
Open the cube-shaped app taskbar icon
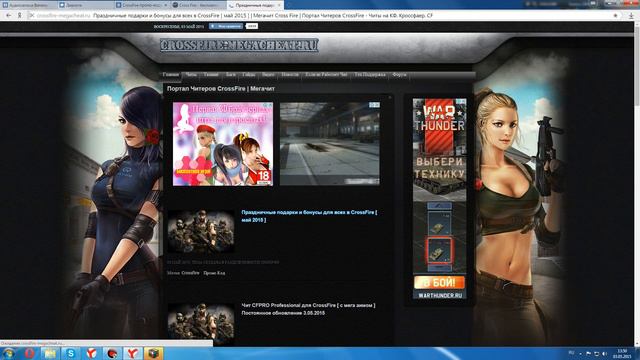(153, 353)
